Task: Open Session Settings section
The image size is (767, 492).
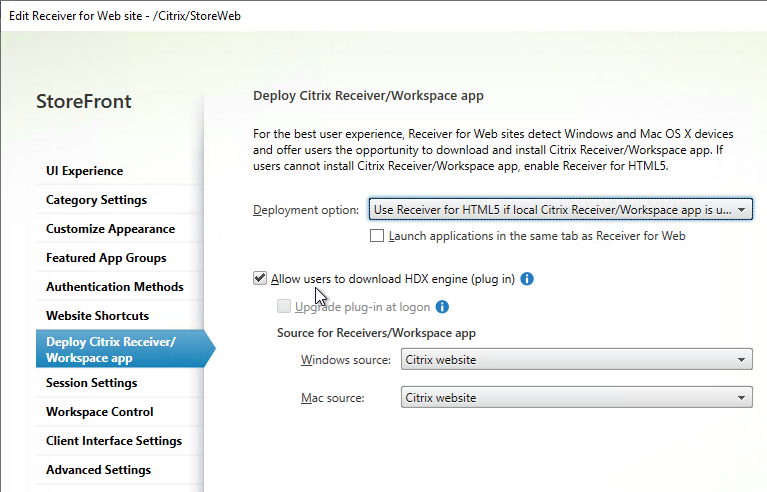Action: (x=120, y=383)
